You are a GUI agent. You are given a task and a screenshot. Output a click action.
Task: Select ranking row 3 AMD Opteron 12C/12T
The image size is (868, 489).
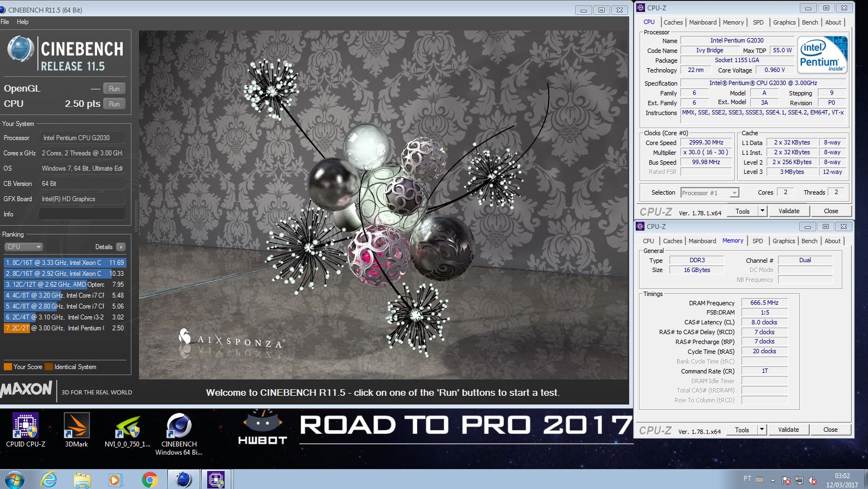pos(65,285)
